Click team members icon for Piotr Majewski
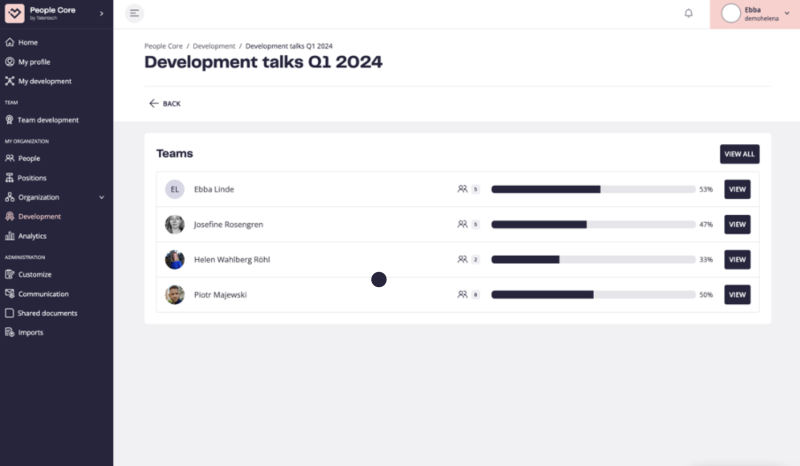 tap(462, 294)
